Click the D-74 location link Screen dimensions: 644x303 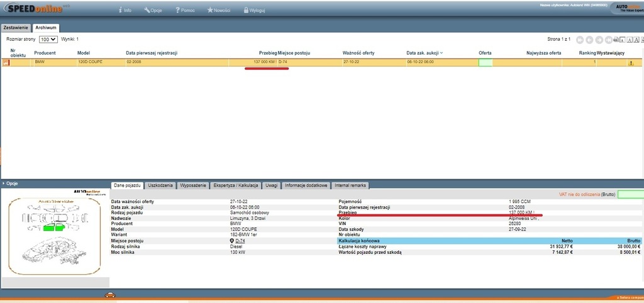click(x=240, y=241)
